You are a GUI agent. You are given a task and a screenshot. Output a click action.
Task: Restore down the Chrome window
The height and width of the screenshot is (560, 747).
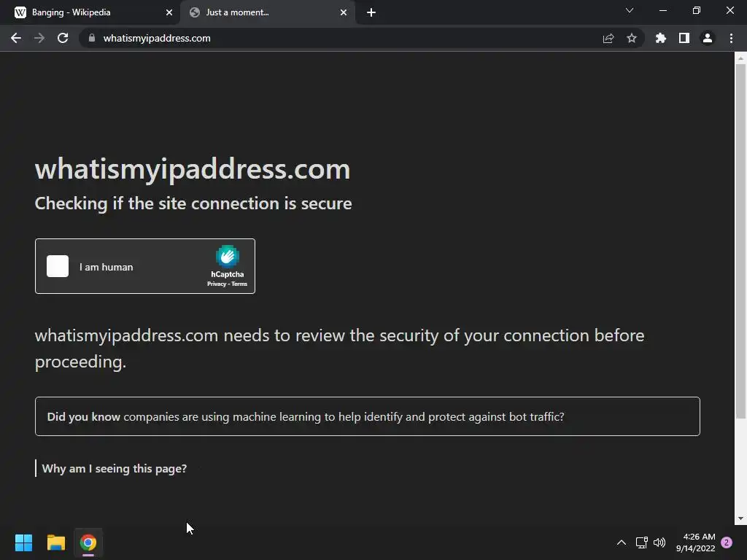[x=697, y=10]
